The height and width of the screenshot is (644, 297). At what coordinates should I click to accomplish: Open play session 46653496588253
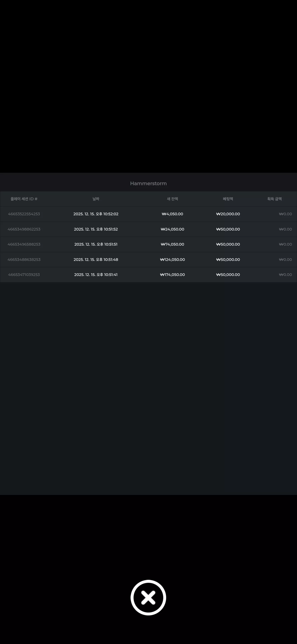pyautogui.click(x=24, y=244)
